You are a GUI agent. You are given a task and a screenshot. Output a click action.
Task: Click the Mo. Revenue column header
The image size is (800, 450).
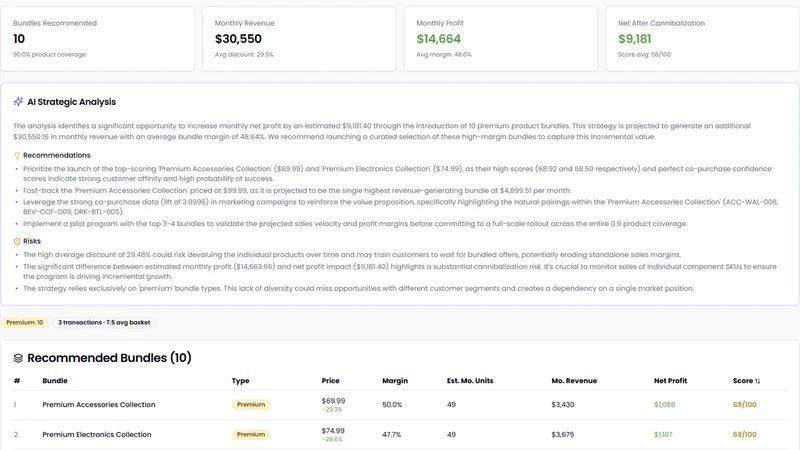click(574, 381)
